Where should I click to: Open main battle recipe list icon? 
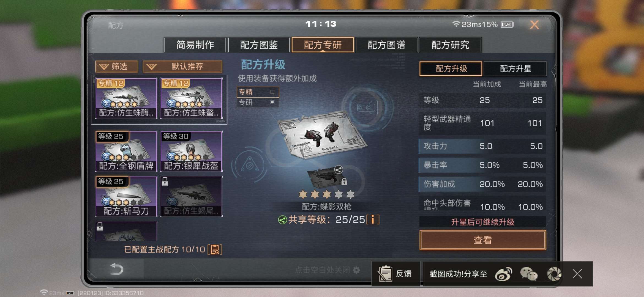coord(215,249)
